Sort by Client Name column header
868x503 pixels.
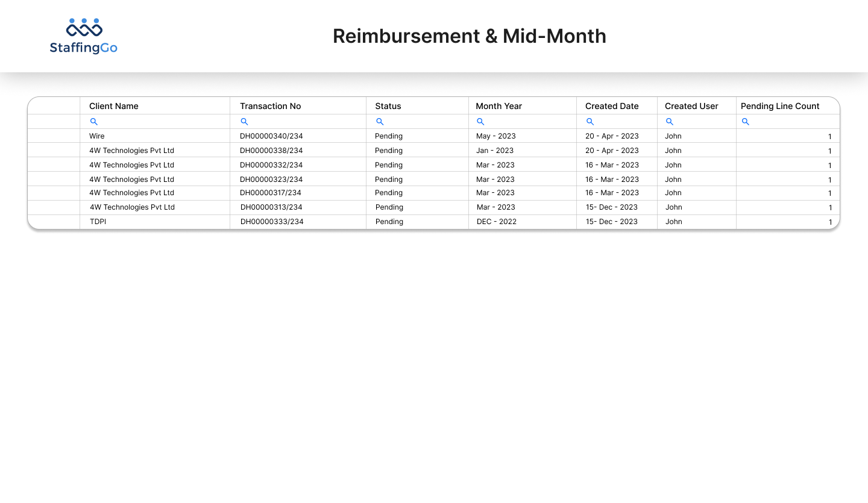click(x=114, y=106)
